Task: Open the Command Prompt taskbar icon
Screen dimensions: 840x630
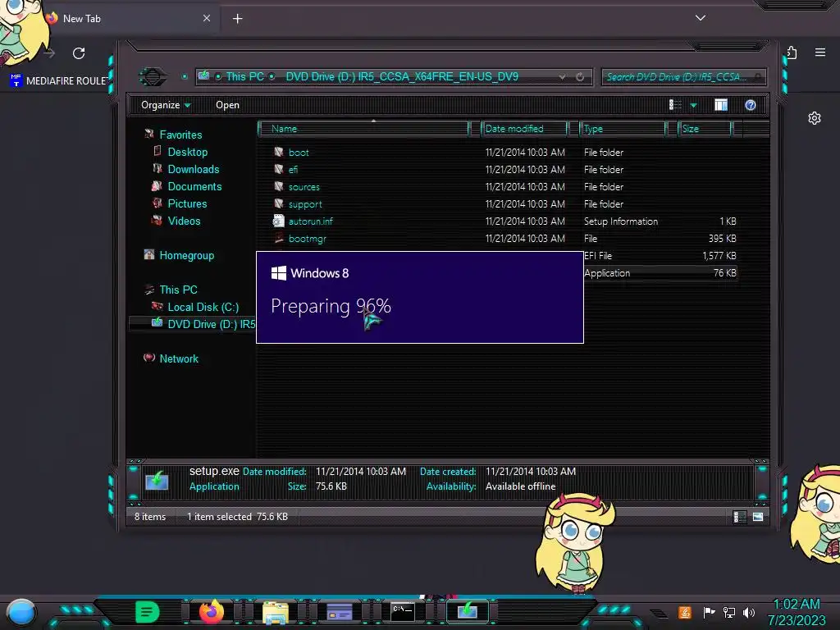Action: pyautogui.click(x=402, y=612)
